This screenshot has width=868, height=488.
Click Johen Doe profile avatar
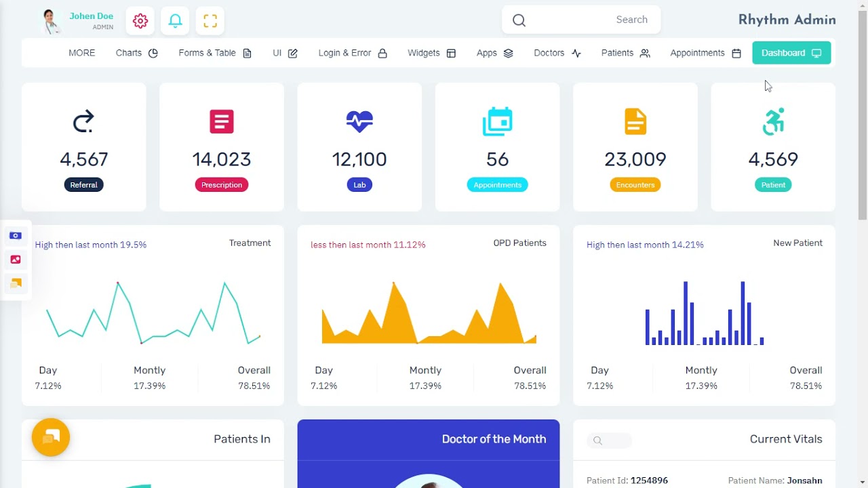[50, 22]
